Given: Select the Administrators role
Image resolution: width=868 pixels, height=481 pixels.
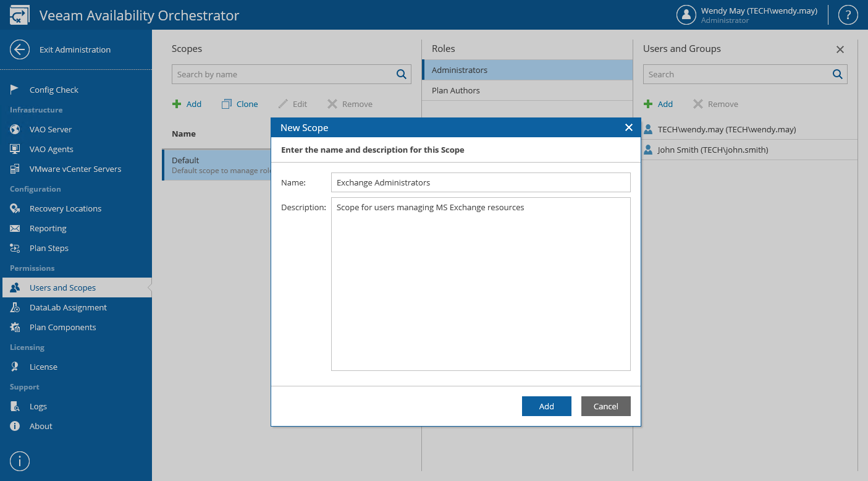Looking at the screenshot, I should click(x=528, y=70).
